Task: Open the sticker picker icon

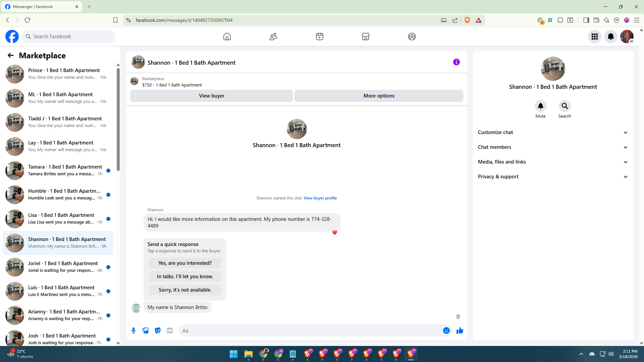Action: click(x=158, y=330)
